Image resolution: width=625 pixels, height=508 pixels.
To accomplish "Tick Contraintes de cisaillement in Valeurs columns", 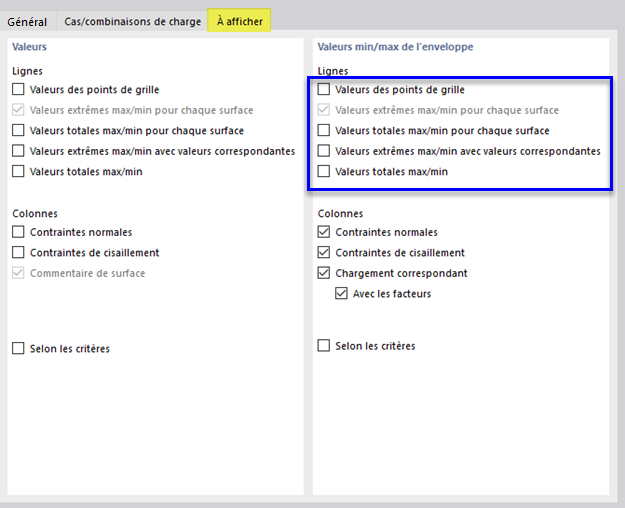I will click(x=18, y=252).
